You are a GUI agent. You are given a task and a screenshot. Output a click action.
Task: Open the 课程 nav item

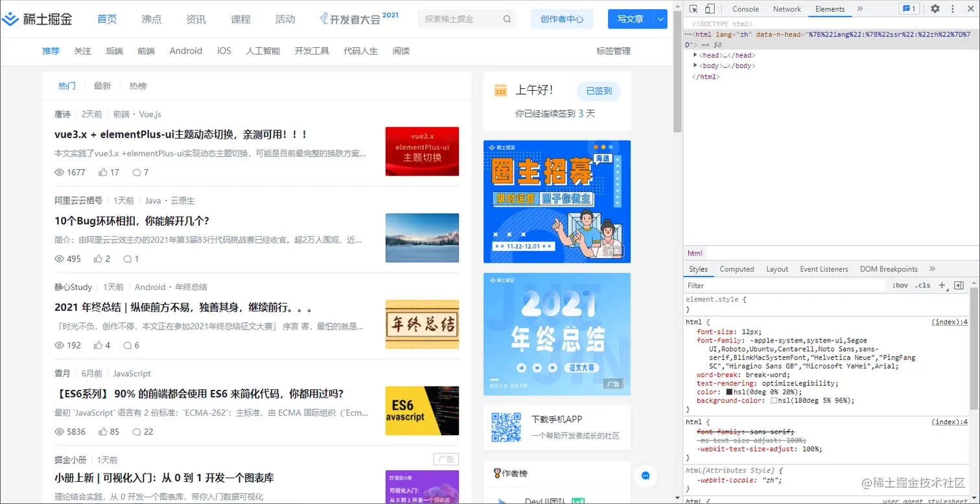point(240,19)
